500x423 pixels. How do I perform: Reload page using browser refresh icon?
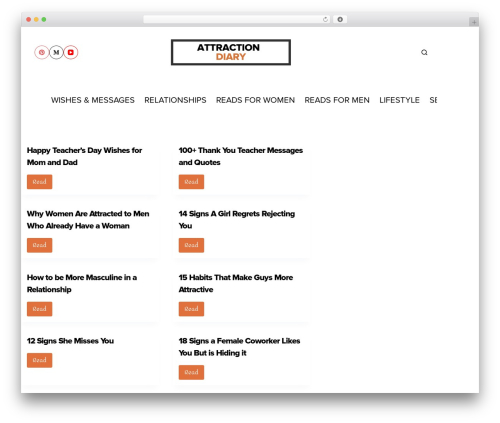[325, 20]
